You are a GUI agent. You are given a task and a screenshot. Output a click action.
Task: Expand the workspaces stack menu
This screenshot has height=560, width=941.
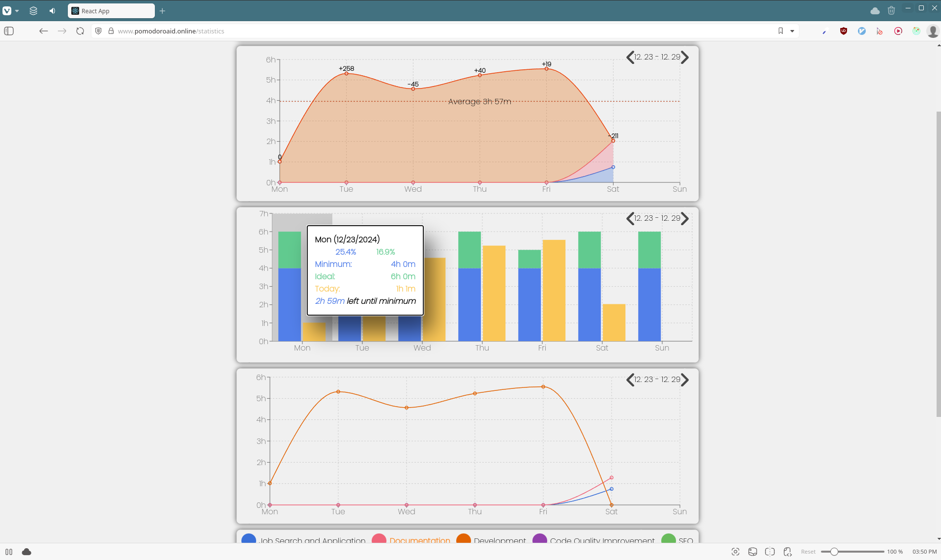tap(33, 10)
